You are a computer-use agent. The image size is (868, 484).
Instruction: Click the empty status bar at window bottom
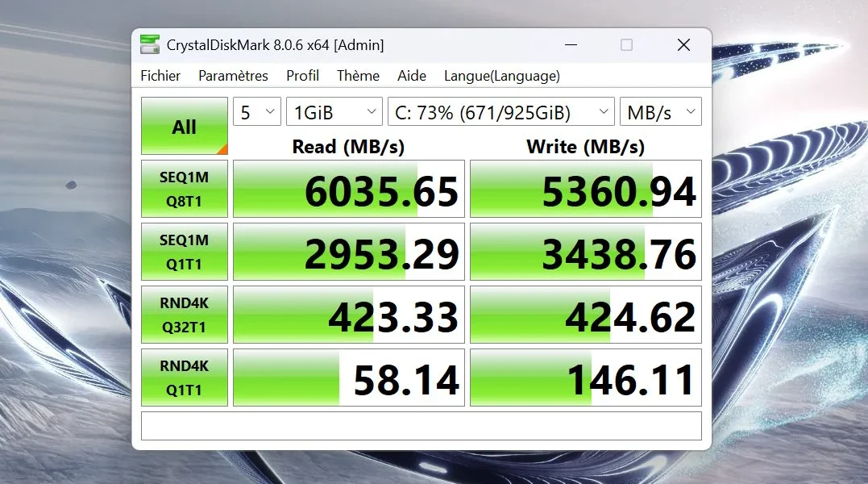tap(419, 426)
